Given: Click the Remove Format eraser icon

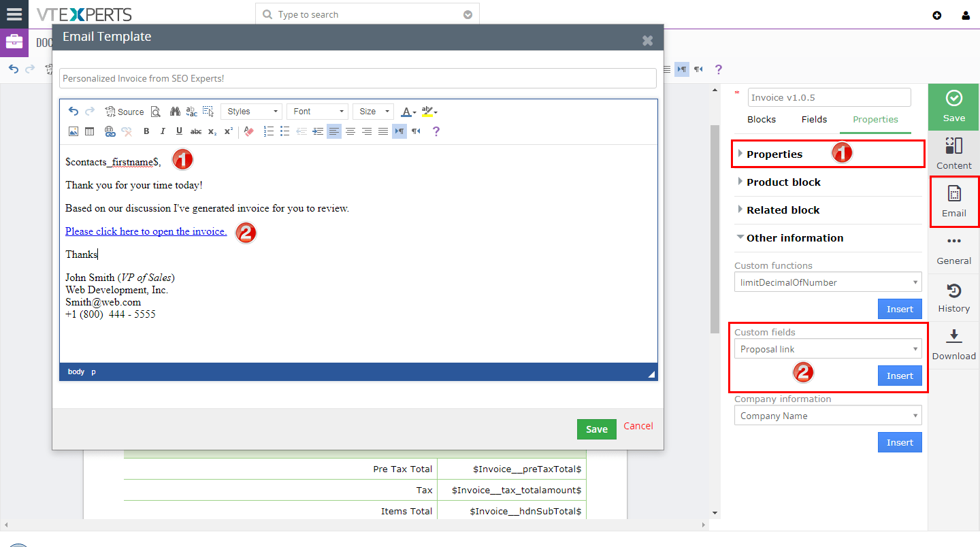Looking at the screenshot, I should click(249, 131).
